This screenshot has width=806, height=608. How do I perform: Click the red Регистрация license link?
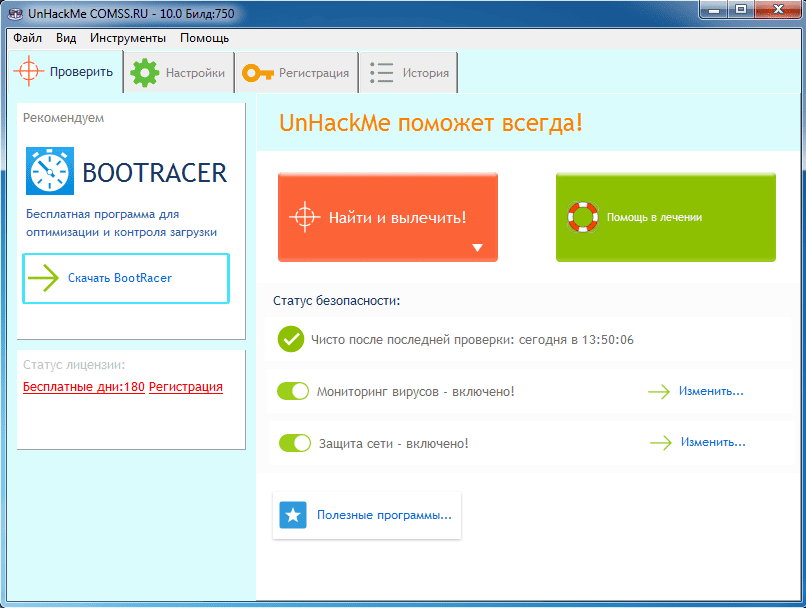click(x=186, y=387)
